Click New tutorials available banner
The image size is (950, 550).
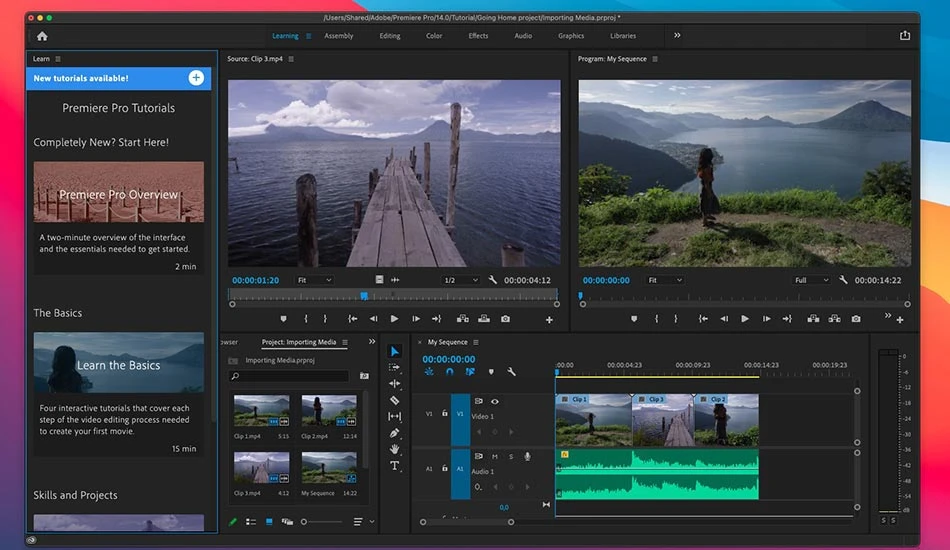[119, 78]
